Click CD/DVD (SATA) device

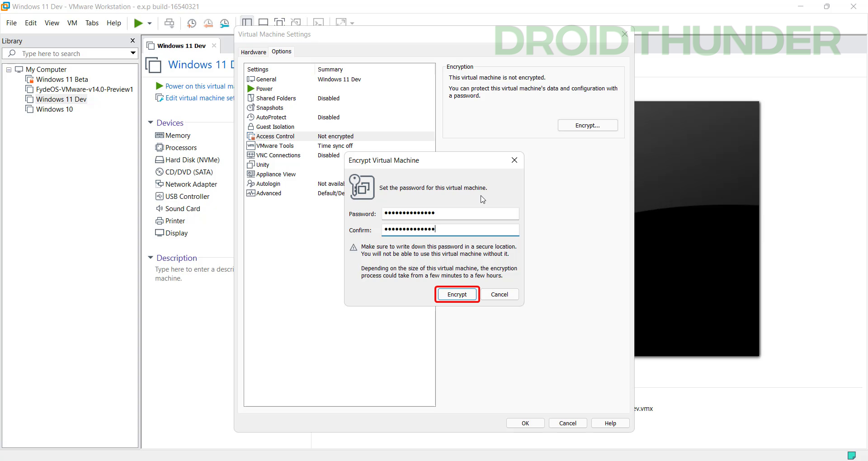click(184, 172)
